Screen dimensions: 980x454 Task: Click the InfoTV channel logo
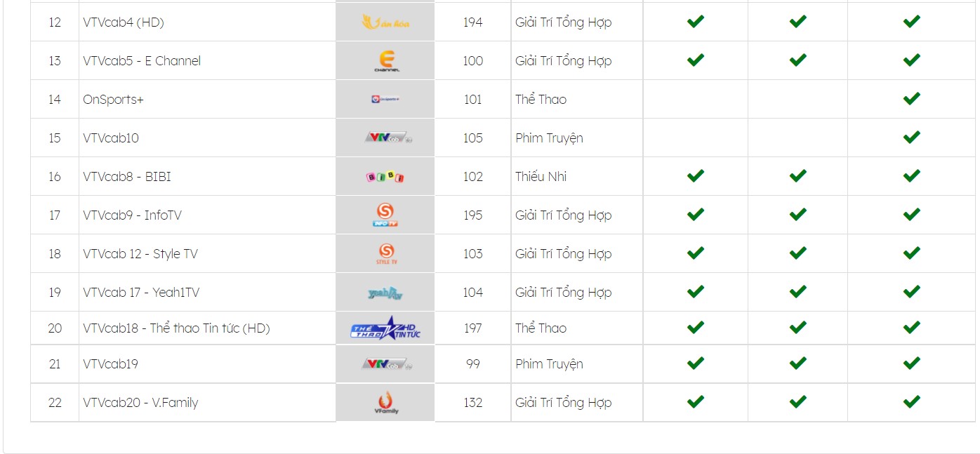385,215
